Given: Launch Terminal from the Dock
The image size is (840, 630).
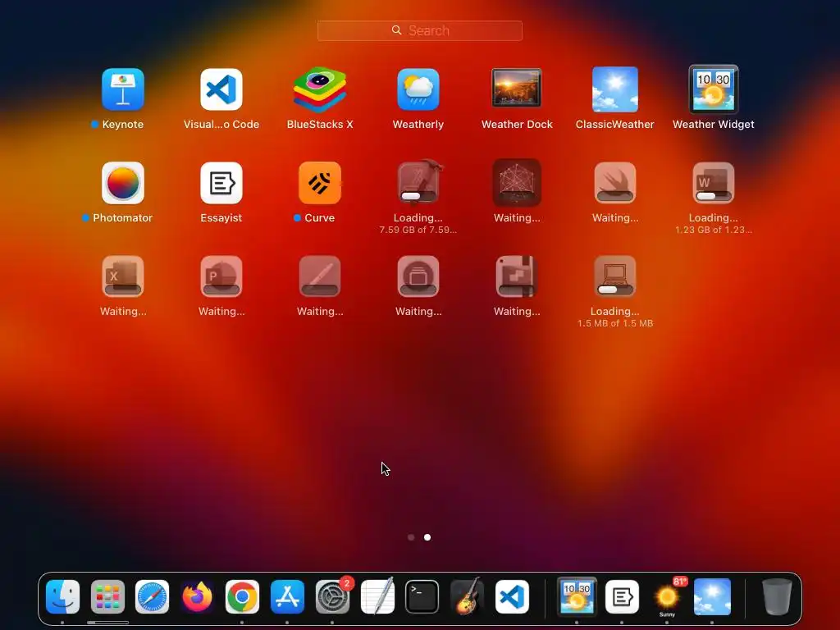Looking at the screenshot, I should (x=422, y=597).
